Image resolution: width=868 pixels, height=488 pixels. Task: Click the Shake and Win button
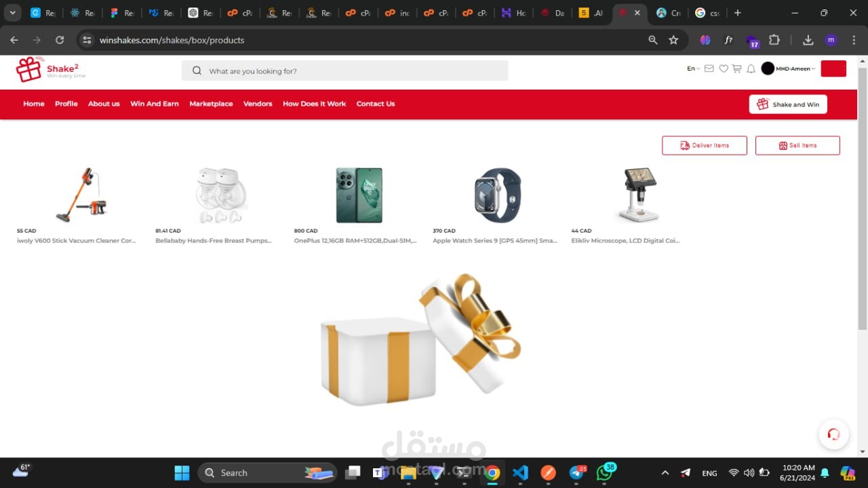pyautogui.click(x=788, y=104)
